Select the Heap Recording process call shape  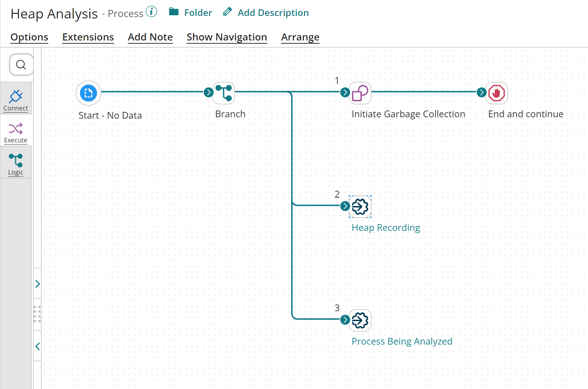pyautogui.click(x=360, y=207)
